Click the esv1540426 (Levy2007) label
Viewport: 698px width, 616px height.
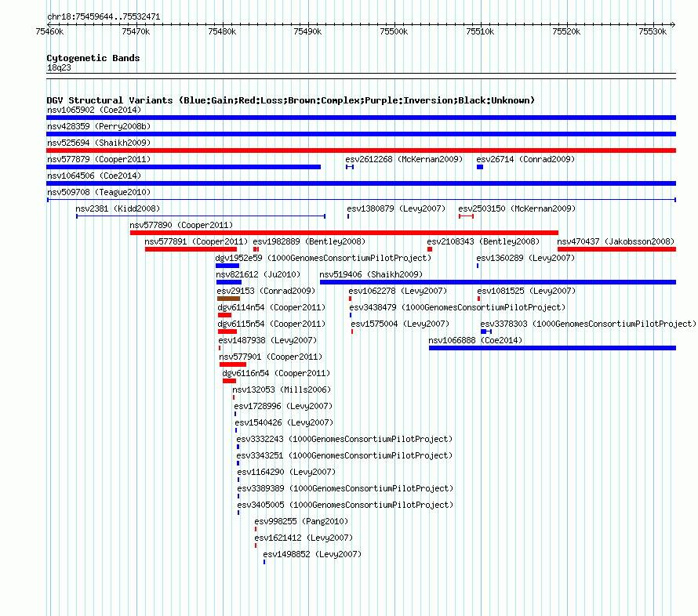[x=285, y=422]
